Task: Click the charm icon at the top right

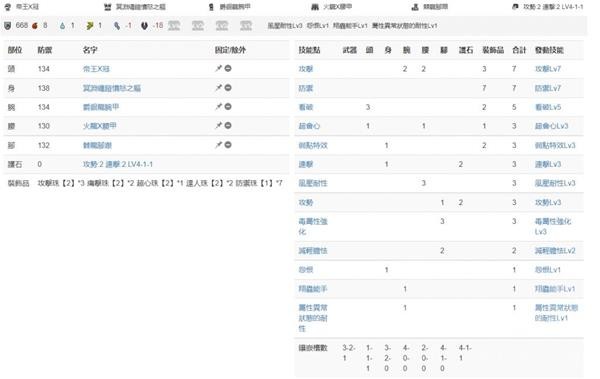Action: 515,7
